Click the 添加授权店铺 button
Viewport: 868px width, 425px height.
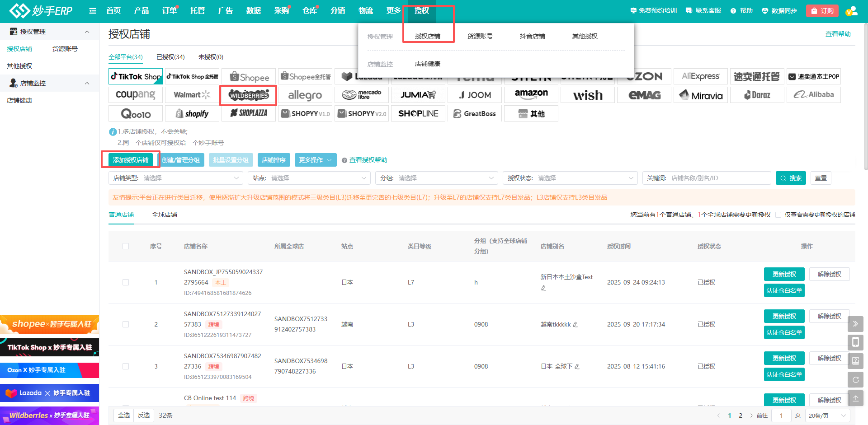click(131, 160)
